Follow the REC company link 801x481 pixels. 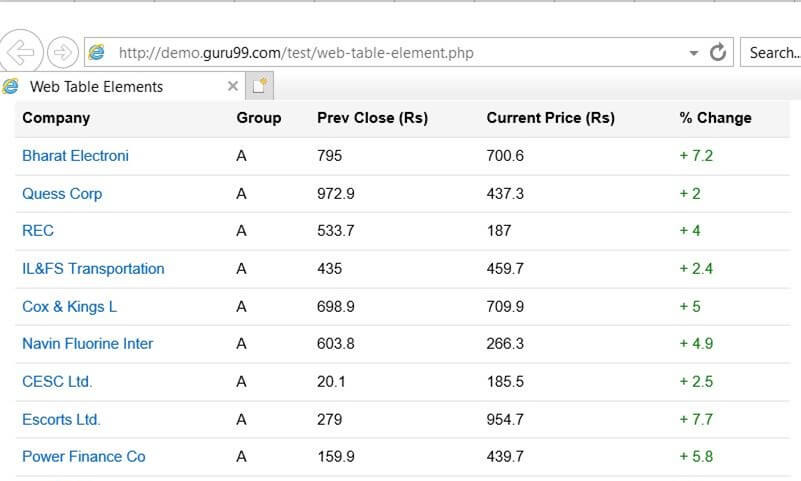click(x=38, y=231)
